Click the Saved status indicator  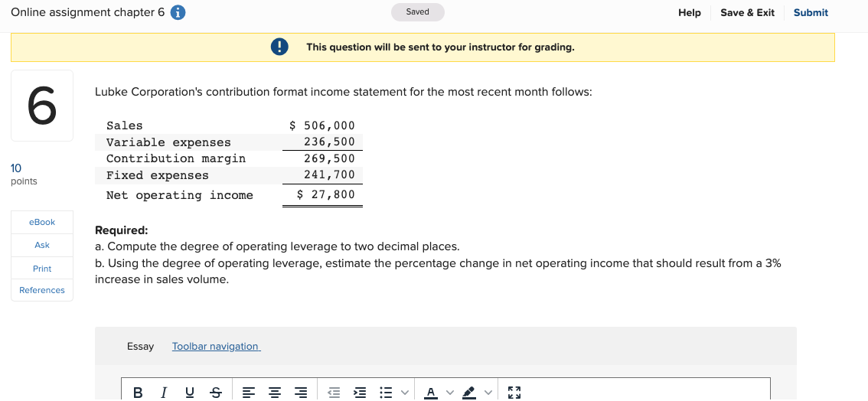[x=417, y=12]
